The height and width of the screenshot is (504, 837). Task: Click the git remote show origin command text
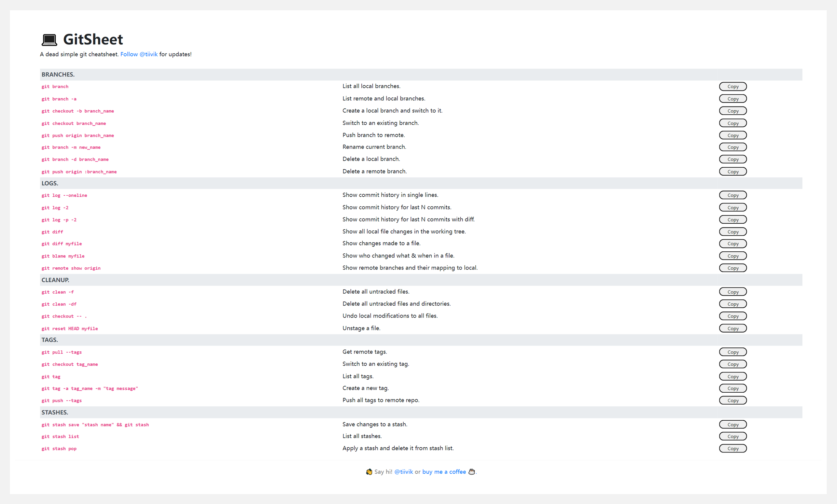pyautogui.click(x=71, y=268)
